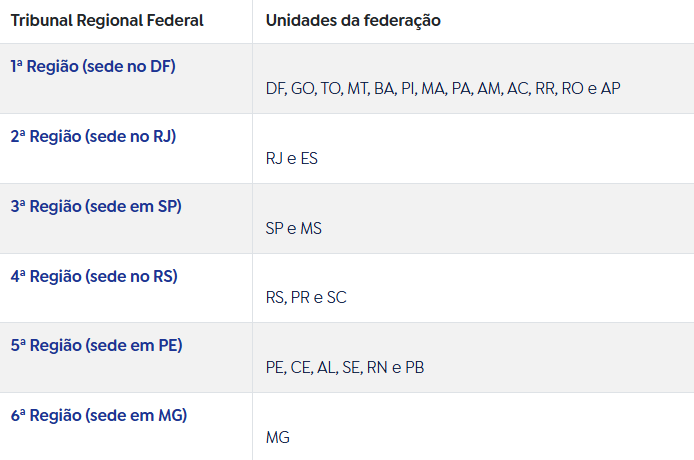This screenshot has width=694, height=460.
Task: Select '2ª Região (sede no RJ)' row label
Action: (x=93, y=136)
